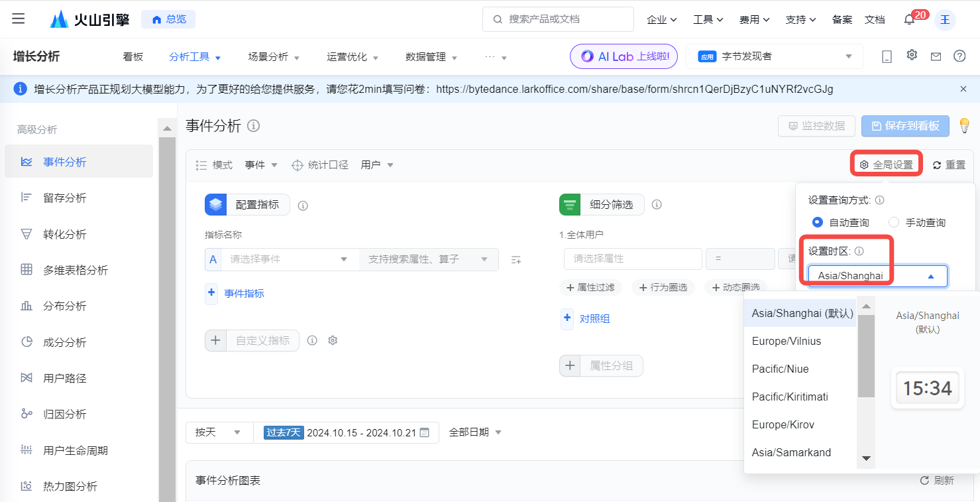Image resolution: width=980 pixels, height=502 pixels.
Task: Click the 搜索产品或文档 search field
Action: coord(558,19)
